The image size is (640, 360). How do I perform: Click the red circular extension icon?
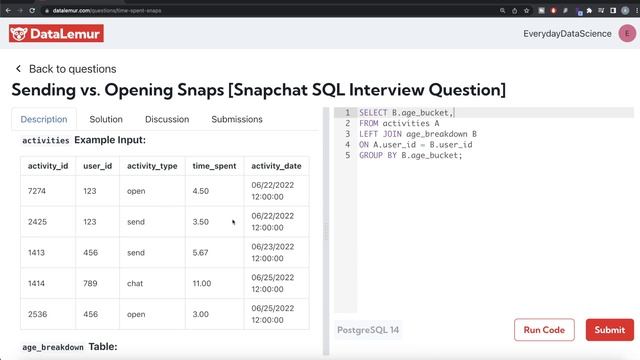553,11
